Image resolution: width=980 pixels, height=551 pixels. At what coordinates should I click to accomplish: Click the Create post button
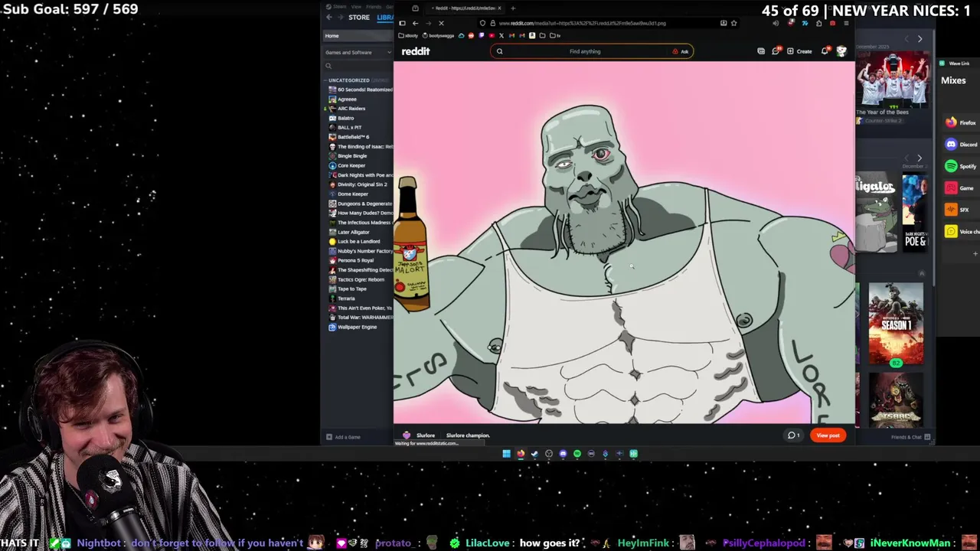point(799,51)
